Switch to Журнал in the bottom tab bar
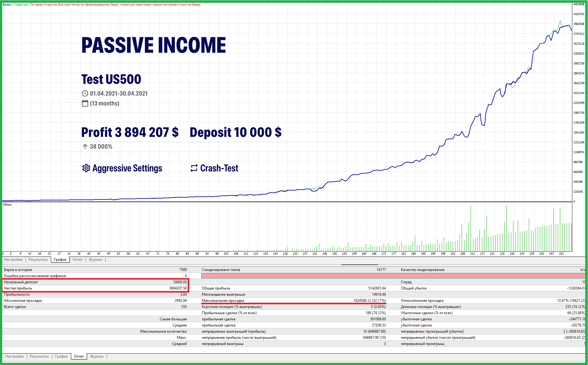The height and width of the screenshot is (365, 588). pyautogui.click(x=96, y=356)
